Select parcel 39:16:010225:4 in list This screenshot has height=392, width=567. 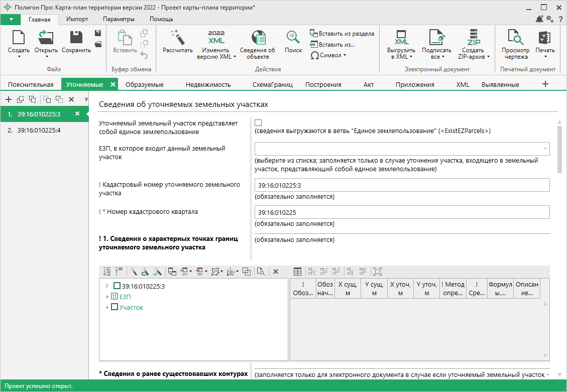[x=39, y=130]
